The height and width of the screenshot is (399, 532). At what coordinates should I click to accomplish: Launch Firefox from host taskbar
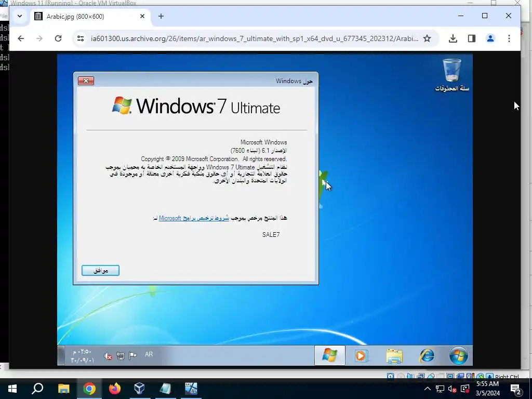tap(115, 389)
